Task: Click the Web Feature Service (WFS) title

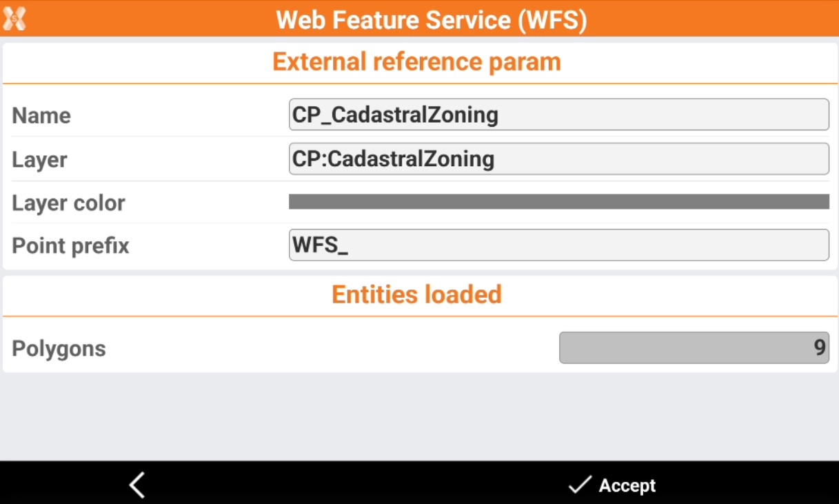Action: (432, 19)
